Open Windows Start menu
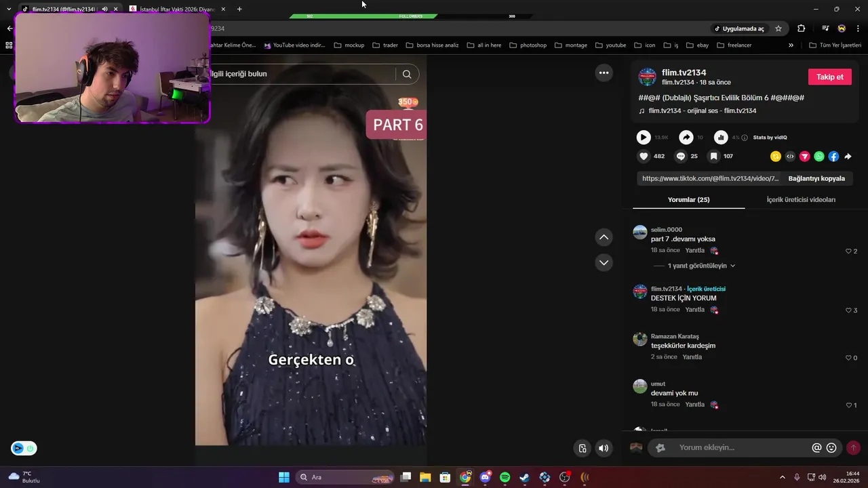This screenshot has width=868, height=488. (x=284, y=477)
